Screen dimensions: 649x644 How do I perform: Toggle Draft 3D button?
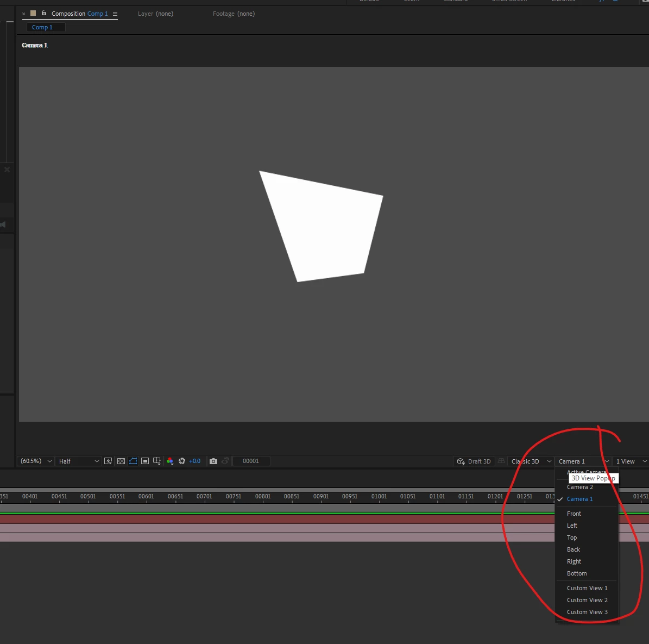click(474, 461)
